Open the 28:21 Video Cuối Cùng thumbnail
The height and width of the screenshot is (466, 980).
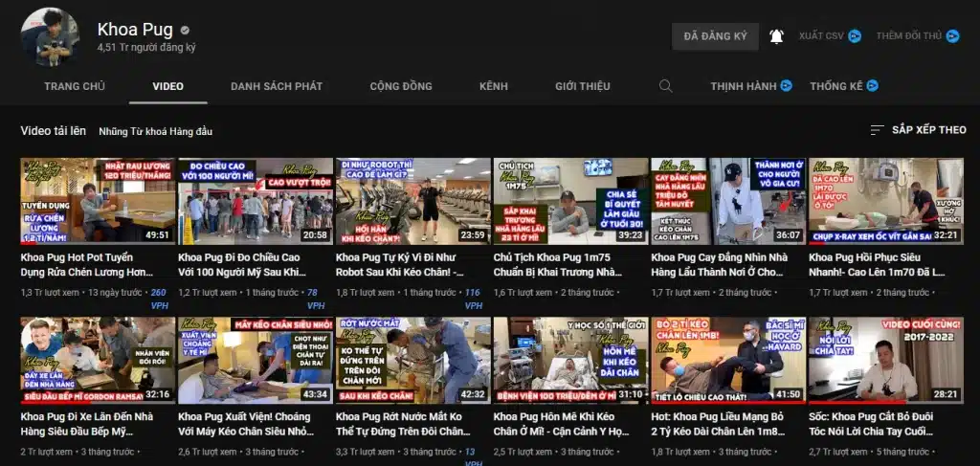point(885,361)
